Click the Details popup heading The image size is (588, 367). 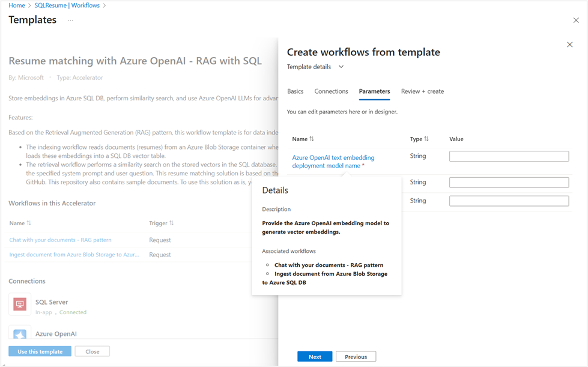point(275,190)
